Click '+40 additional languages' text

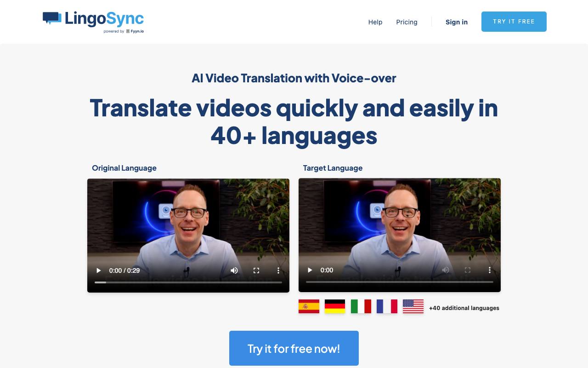pyautogui.click(x=464, y=308)
